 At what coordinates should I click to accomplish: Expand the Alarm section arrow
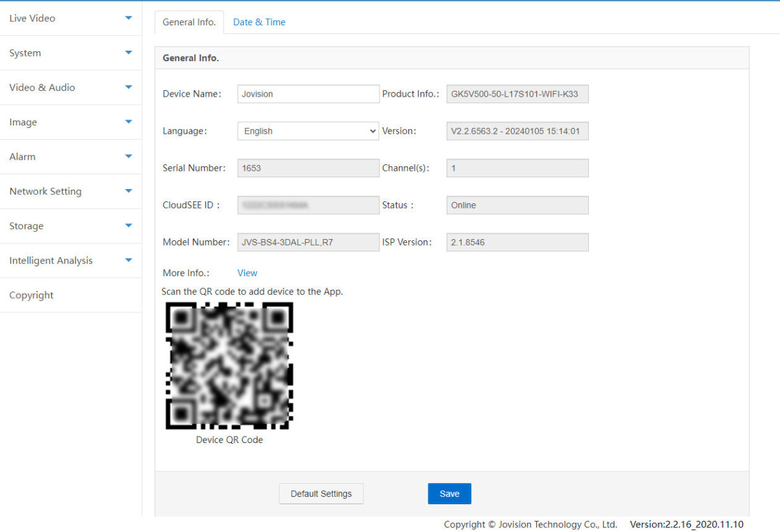click(x=128, y=157)
